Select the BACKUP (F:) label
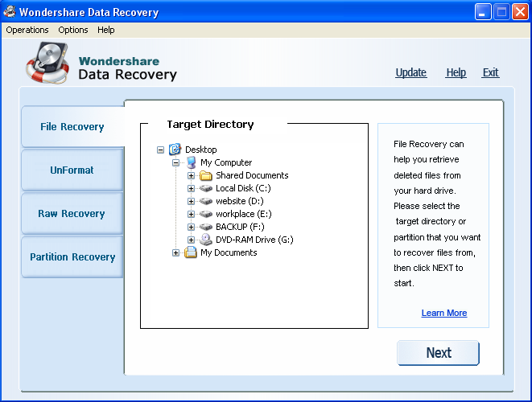Screen dimensions: 532x402 coord(240,227)
